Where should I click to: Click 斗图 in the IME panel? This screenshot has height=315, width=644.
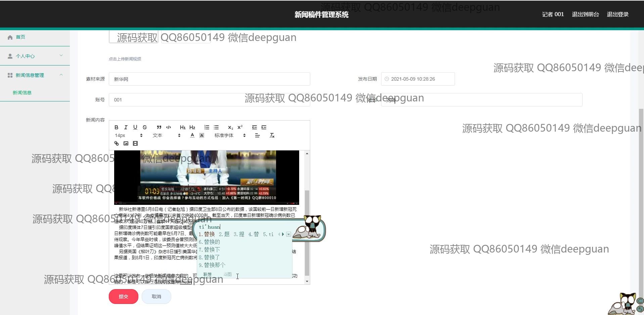[x=227, y=274]
